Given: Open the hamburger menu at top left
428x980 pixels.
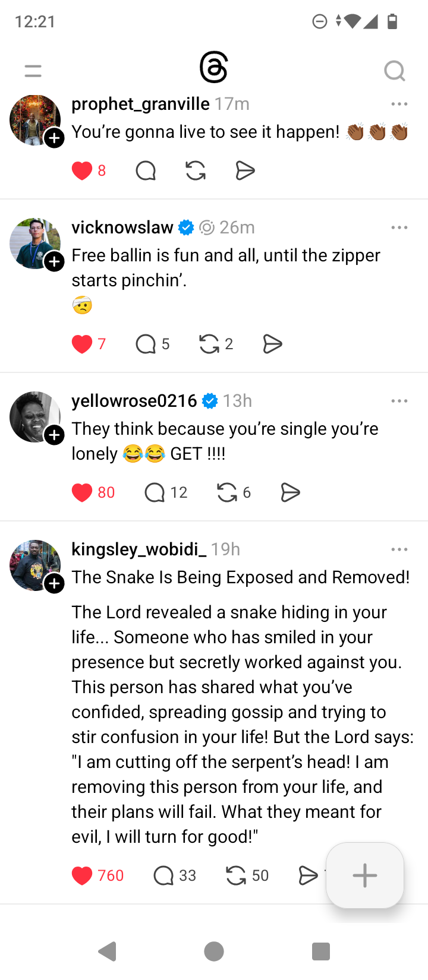Looking at the screenshot, I should pos(33,71).
